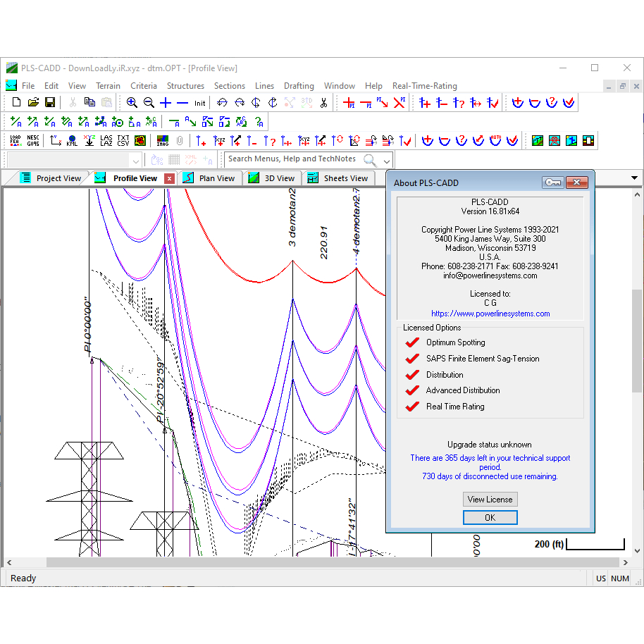The image size is (644, 644).
Task: Click the LAS LAZ import icon
Action: (106, 140)
